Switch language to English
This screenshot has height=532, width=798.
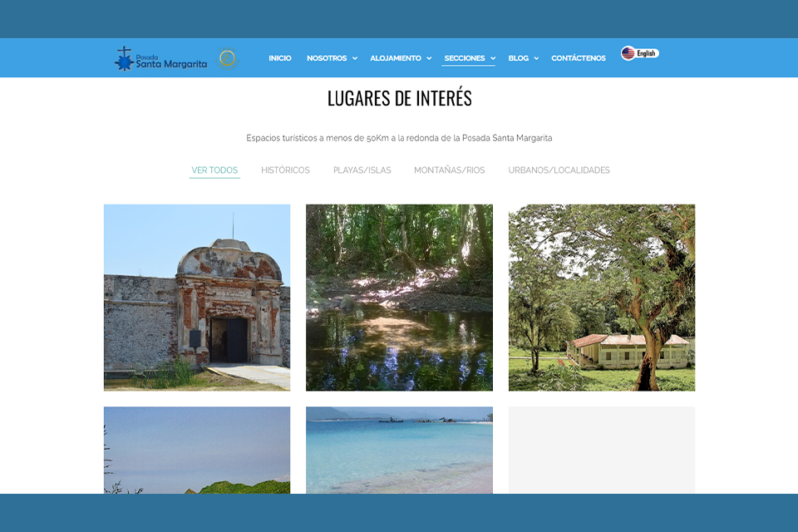647,53
